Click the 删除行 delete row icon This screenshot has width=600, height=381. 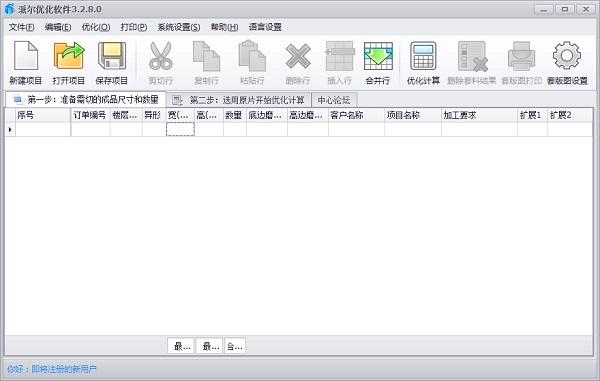[298, 56]
